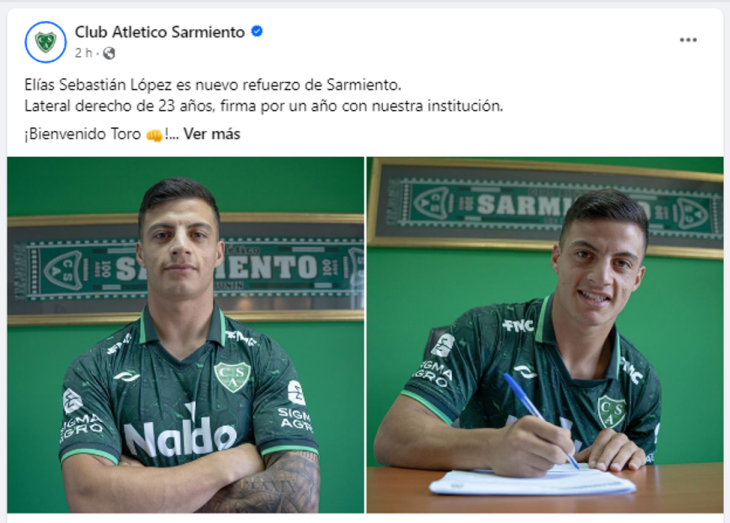The image size is (730, 523).
Task: Click the blue verified badge icon
Action: [x=257, y=32]
